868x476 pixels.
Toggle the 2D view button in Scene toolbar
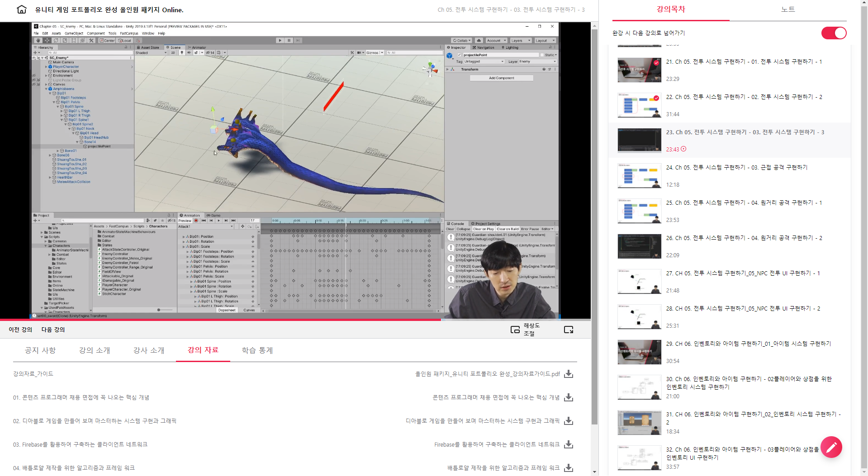coord(173,52)
